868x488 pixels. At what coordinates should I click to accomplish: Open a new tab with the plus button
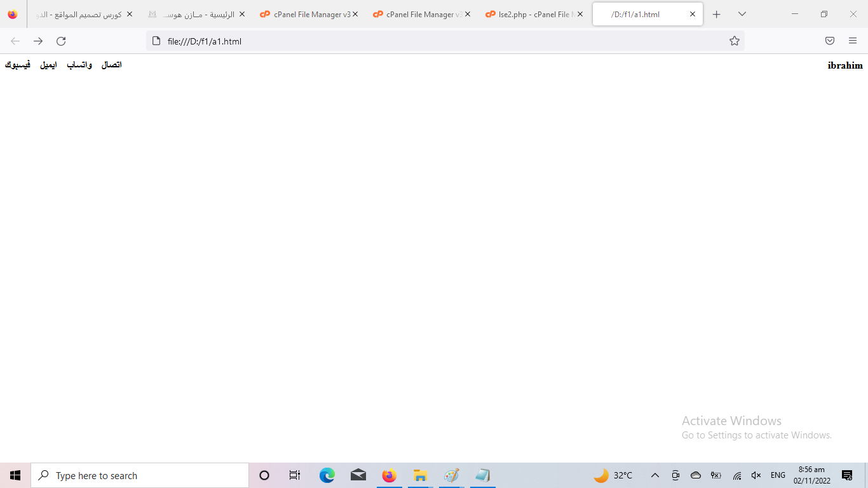717,14
